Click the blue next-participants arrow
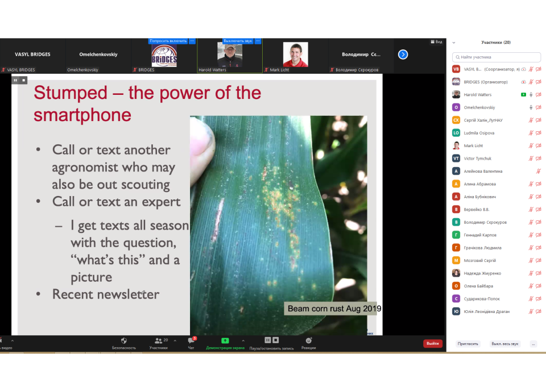 pyautogui.click(x=403, y=55)
